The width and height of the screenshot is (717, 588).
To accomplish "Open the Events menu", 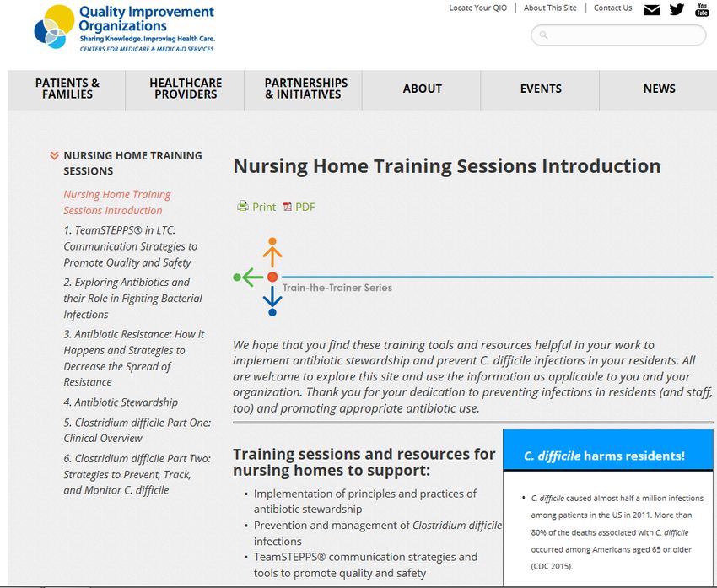I will (541, 89).
